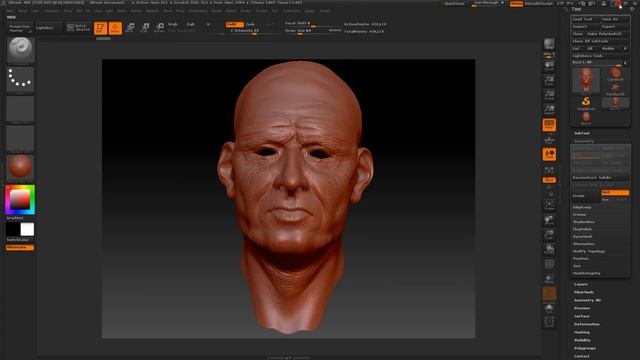Click the right shelf Move view icon
The image size is (640, 360).
549,220
